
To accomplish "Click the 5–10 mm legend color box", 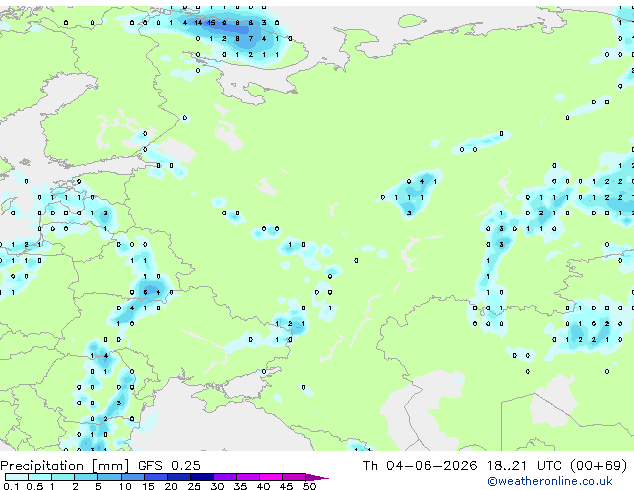I will [x=109, y=477].
